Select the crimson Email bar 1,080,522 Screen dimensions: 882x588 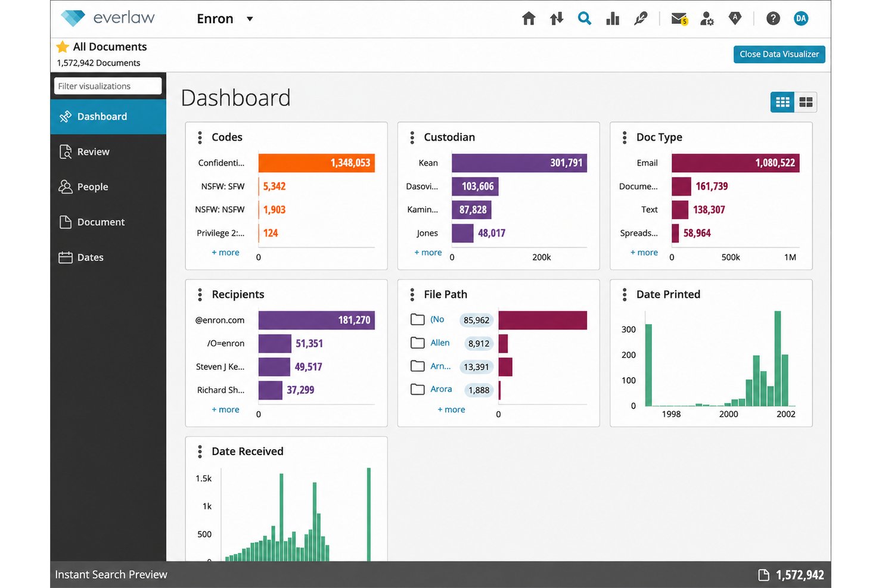point(735,163)
